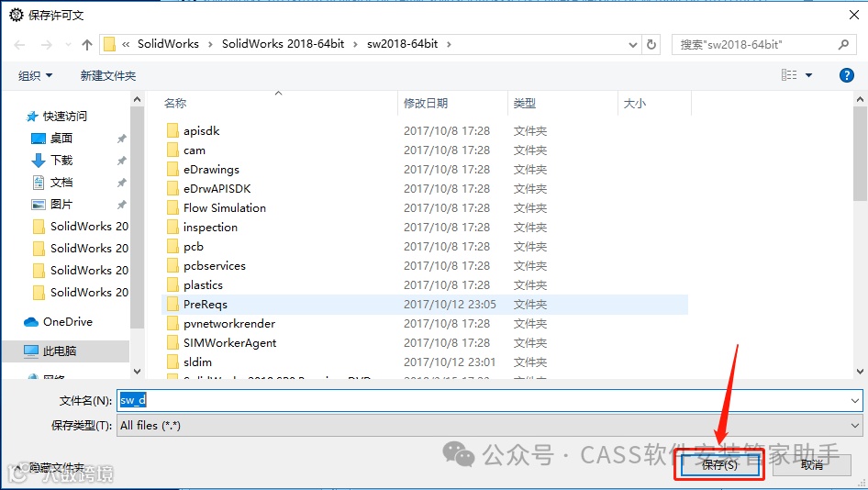Select the pcb folder icon
The width and height of the screenshot is (868, 490).
[x=172, y=247]
